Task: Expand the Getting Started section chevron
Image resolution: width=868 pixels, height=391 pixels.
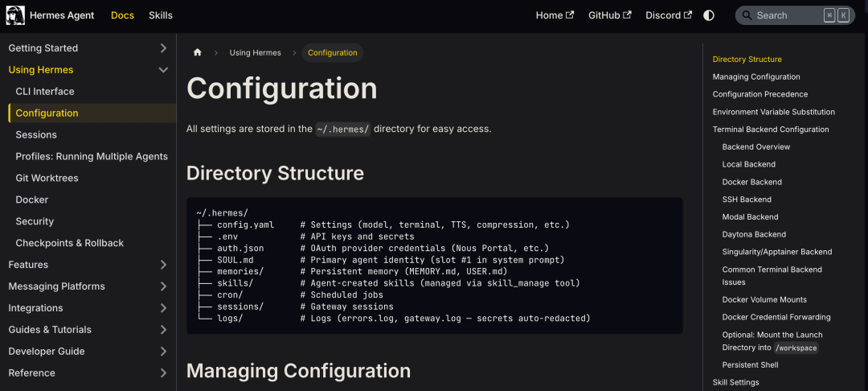Action: [x=163, y=48]
